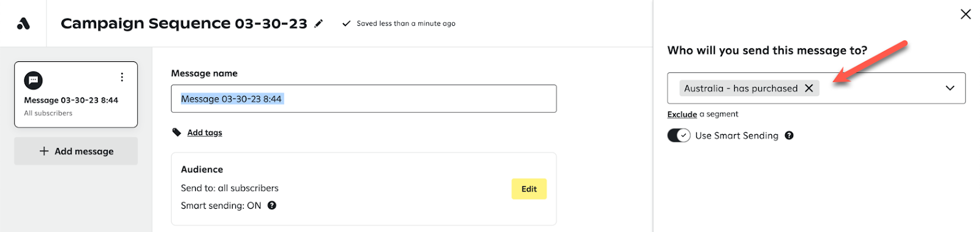Select Message 03-30-23 8:44 card
The image size is (980, 232).
[x=76, y=94]
